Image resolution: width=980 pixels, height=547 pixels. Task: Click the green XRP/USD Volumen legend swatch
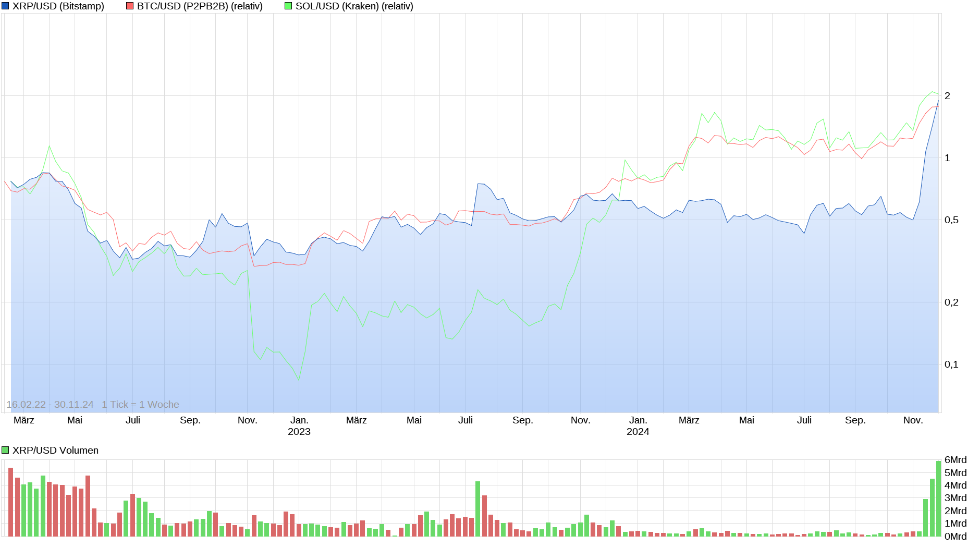tap(5, 450)
